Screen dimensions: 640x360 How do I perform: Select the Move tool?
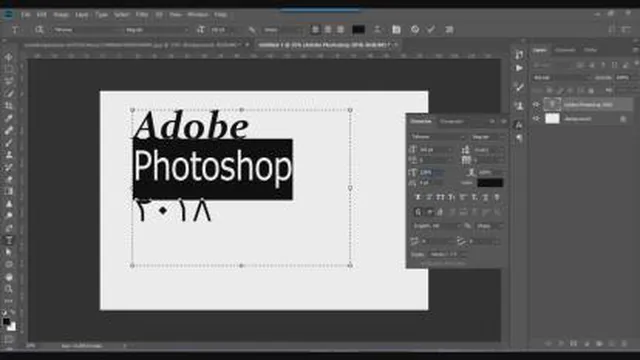[9, 57]
